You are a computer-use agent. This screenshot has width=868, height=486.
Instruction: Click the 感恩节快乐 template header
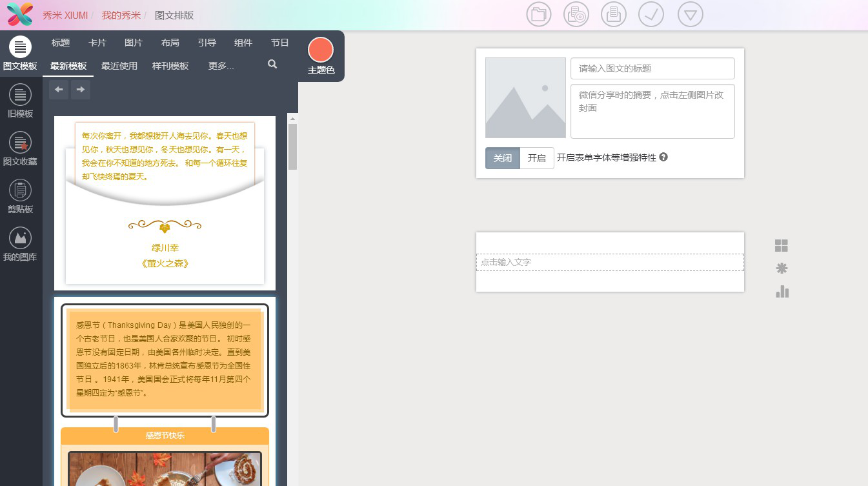click(x=165, y=436)
